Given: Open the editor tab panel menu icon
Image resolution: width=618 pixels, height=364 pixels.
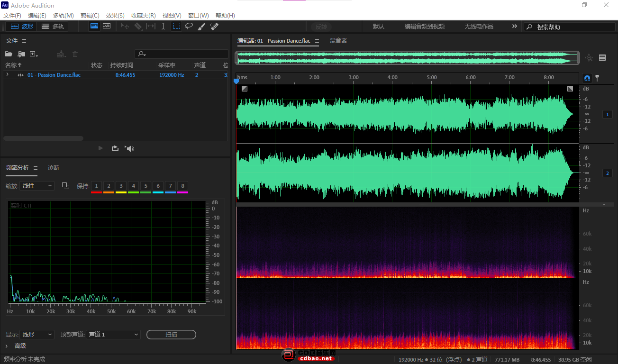Looking at the screenshot, I should click(x=317, y=41).
